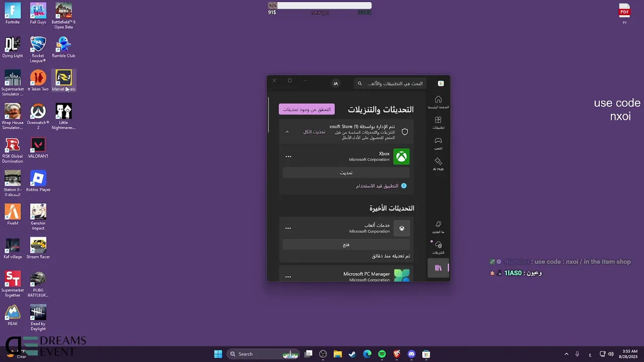The width and height of the screenshot is (644, 362).
Task: Open more options for Gaming Services
Action: pos(288,228)
